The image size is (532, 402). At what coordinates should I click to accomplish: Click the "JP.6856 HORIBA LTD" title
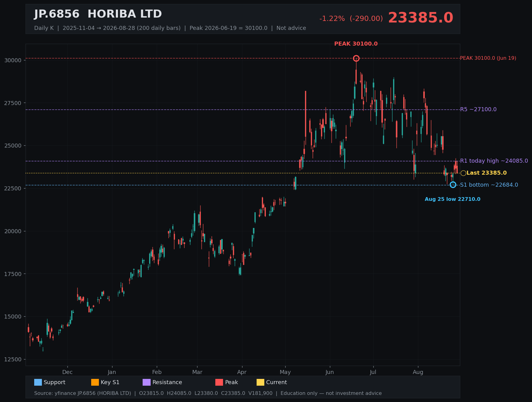pos(98,14)
